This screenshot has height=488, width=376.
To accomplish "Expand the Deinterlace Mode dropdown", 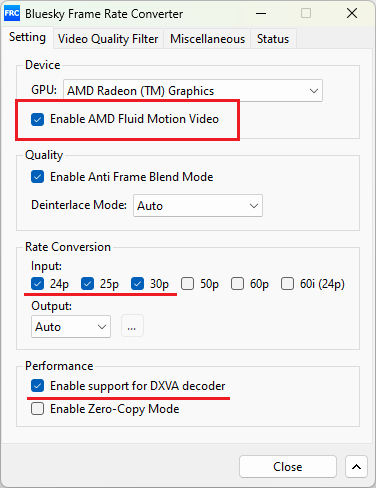I will pos(198,206).
